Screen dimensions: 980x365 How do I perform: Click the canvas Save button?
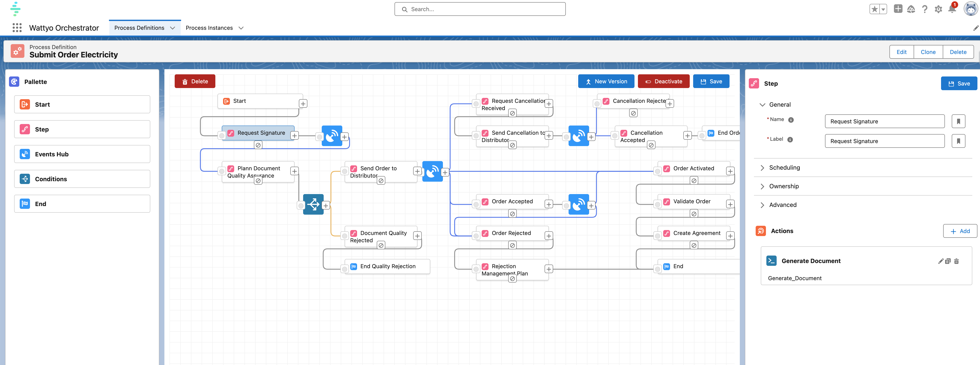711,81
